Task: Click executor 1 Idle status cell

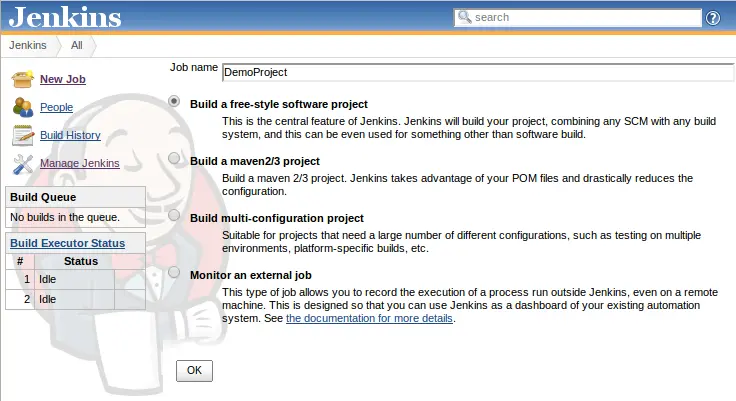Action: point(74,279)
